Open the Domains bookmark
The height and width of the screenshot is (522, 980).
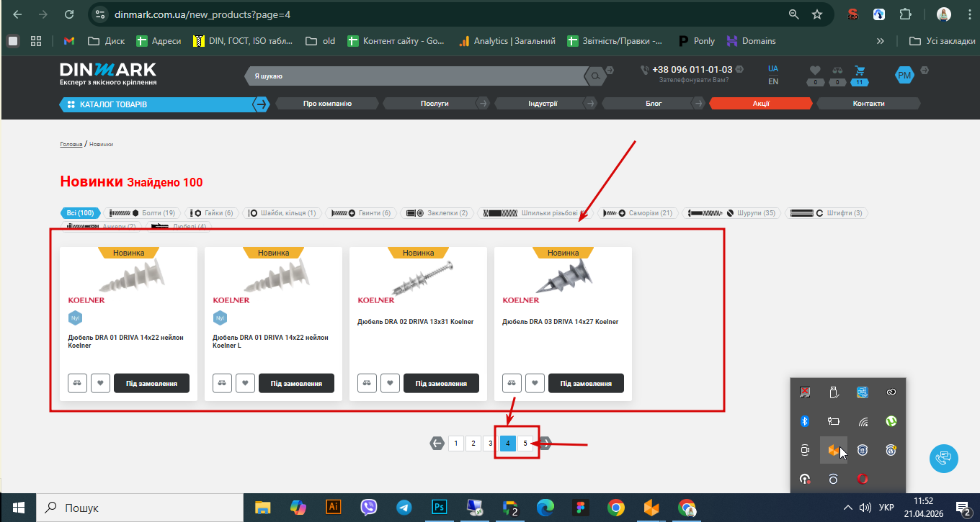pos(752,41)
